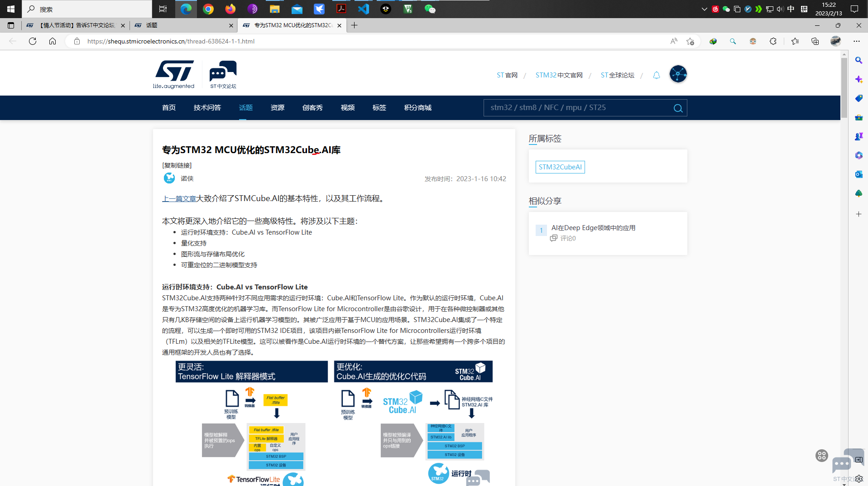The width and height of the screenshot is (868, 486).
Task: Go to 首页 in the navigation
Action: click(x=169, y=108)
